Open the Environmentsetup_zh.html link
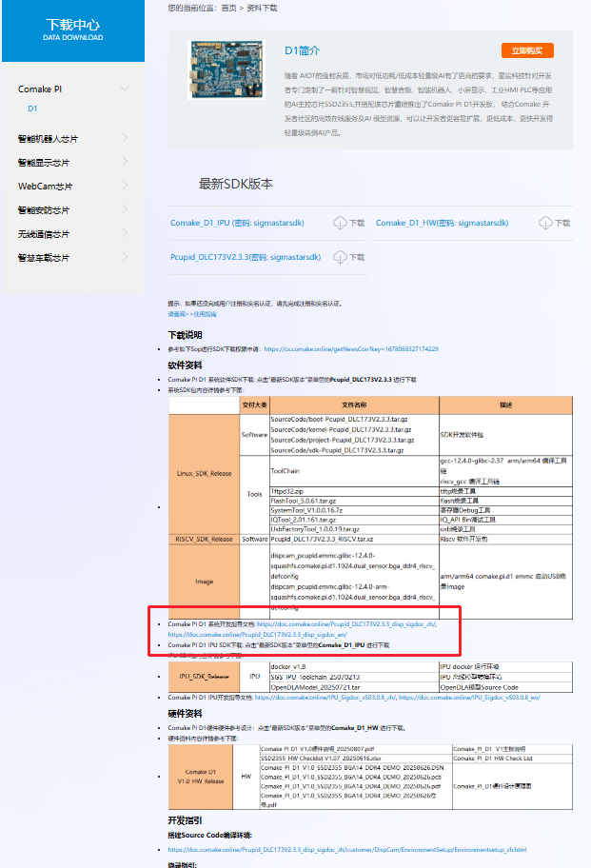The width and height of the screenshot is (591, 868). click(347, 850)
